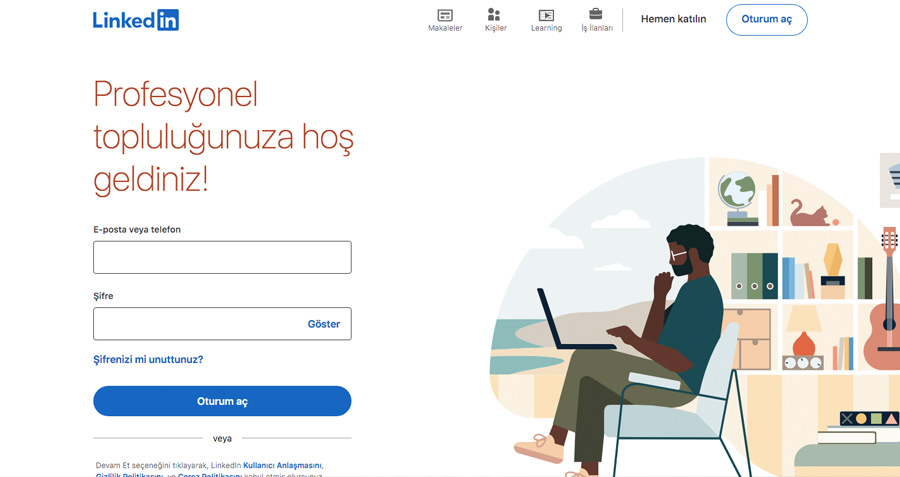
Task: Toggle Göster to reveal the password
Action: (324, 324)
